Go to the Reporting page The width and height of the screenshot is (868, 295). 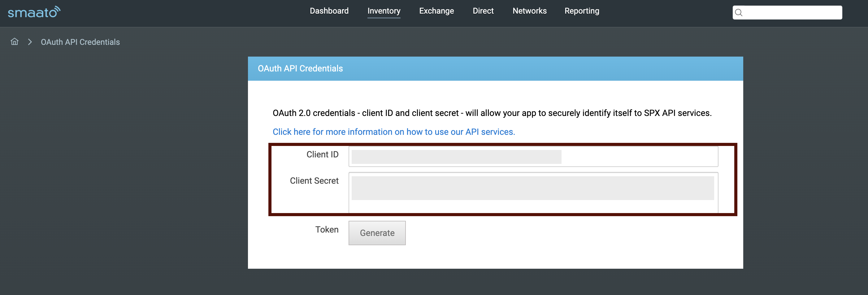point(582,11)
